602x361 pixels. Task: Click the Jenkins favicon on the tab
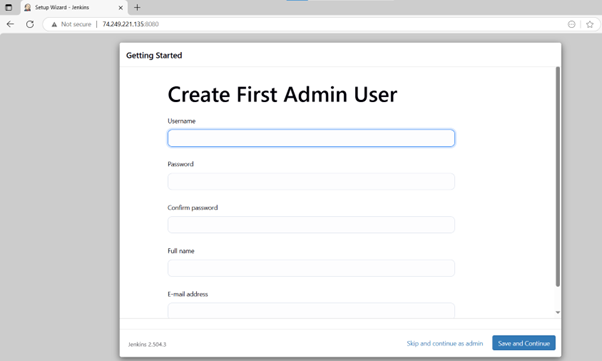(x=28, y=7)
